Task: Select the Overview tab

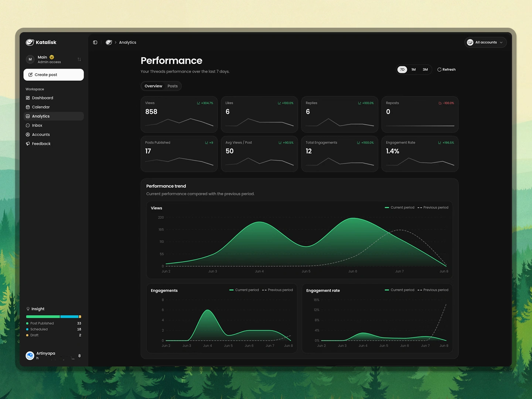Action: (153, 86)
